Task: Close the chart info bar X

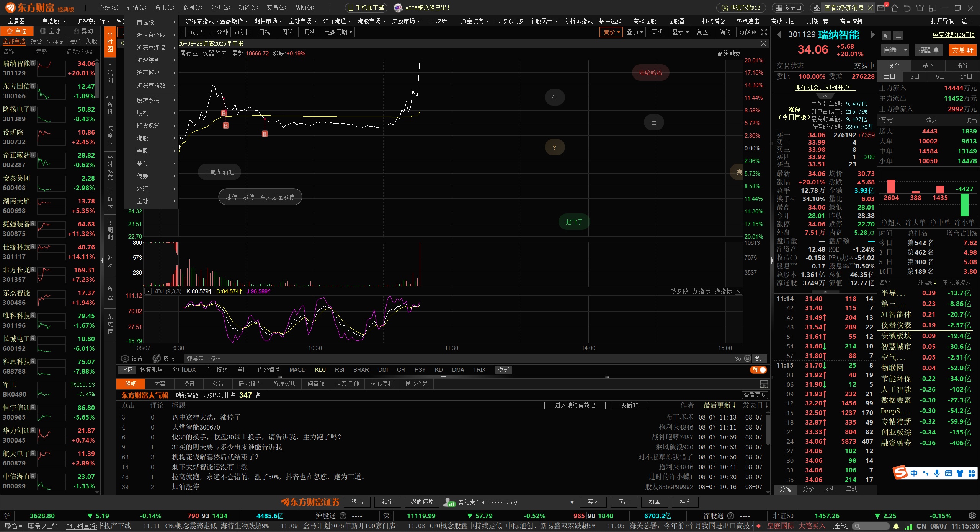Action: tap(763, 44)
